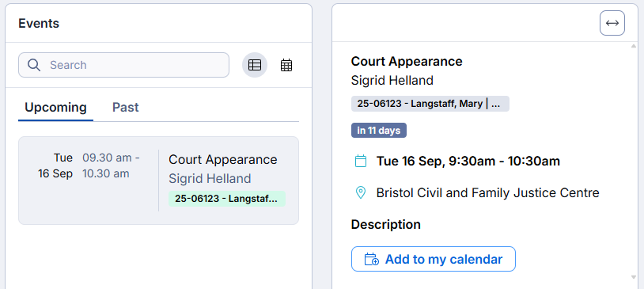Click the Bristol Civil and Family Justice Centre location
644x289 pixels.
[x=487, y=192]
